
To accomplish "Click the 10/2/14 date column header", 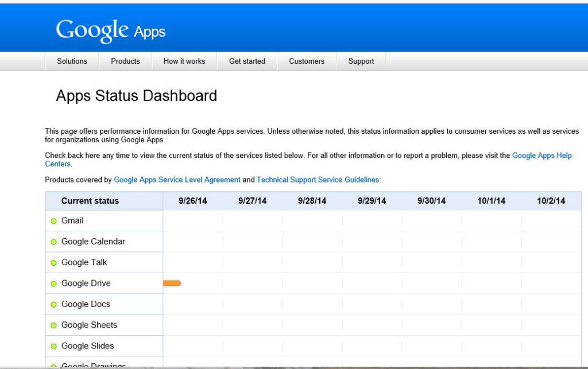I will [x=551, y=201].
